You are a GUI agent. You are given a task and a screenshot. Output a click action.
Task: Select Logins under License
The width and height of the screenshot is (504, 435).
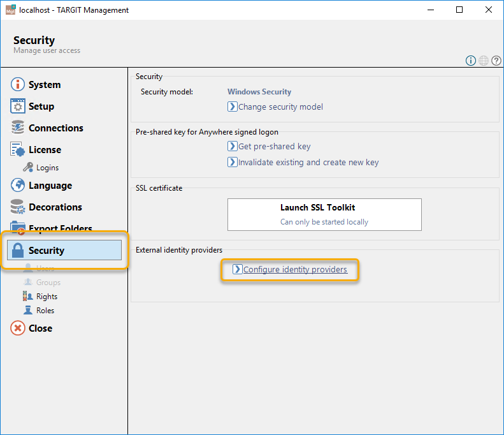[x=47, y=168]
